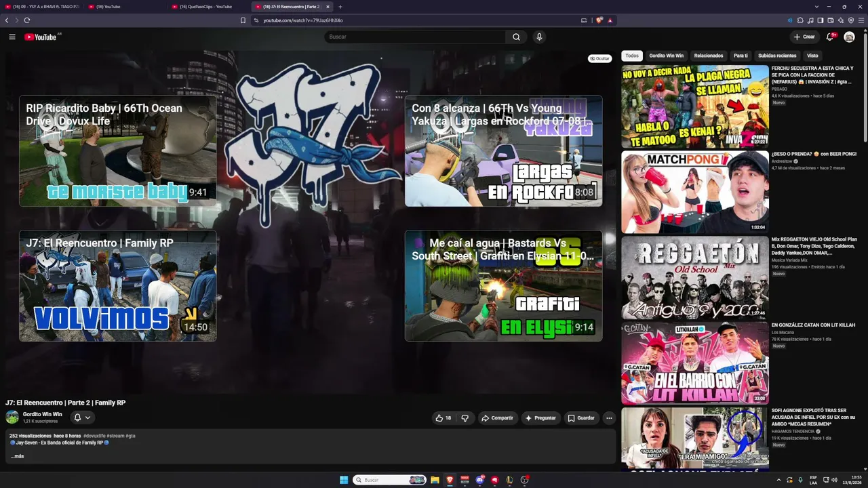Screen dimensions: 868x488
Task: Select the Subidas recientes filter chip
Action: 777,56
